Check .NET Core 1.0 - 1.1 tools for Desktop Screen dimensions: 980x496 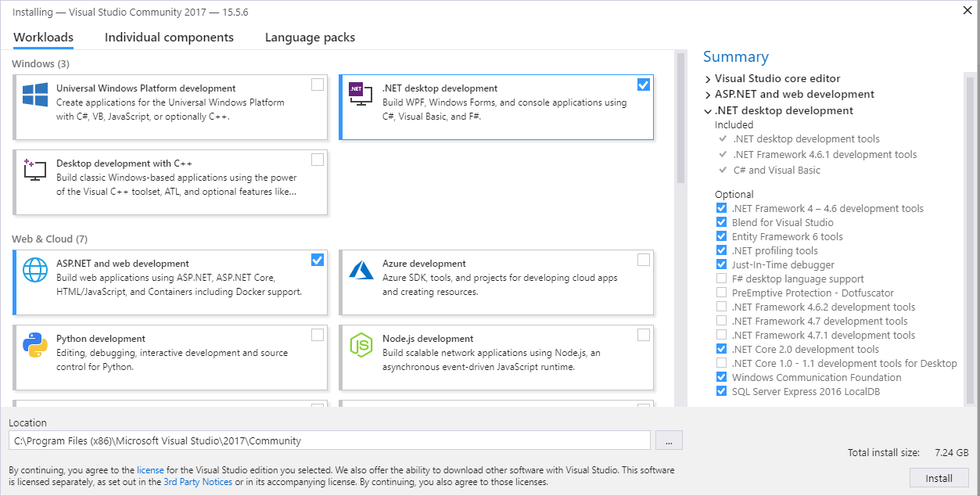[x=721, y=364]
